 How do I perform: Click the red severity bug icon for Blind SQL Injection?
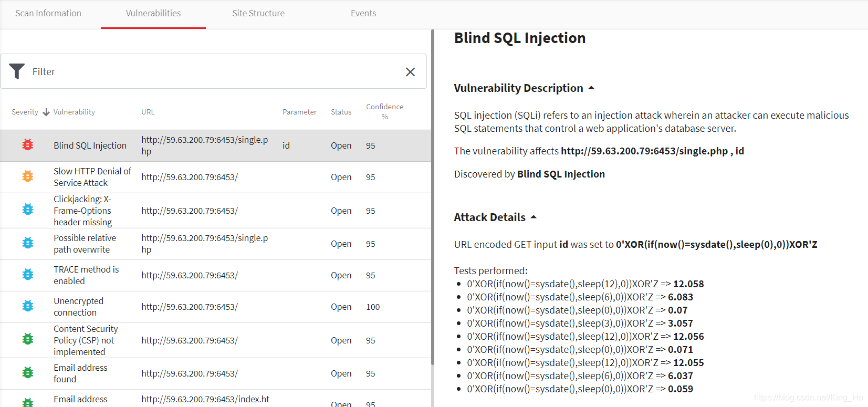[x=28, y=145]
